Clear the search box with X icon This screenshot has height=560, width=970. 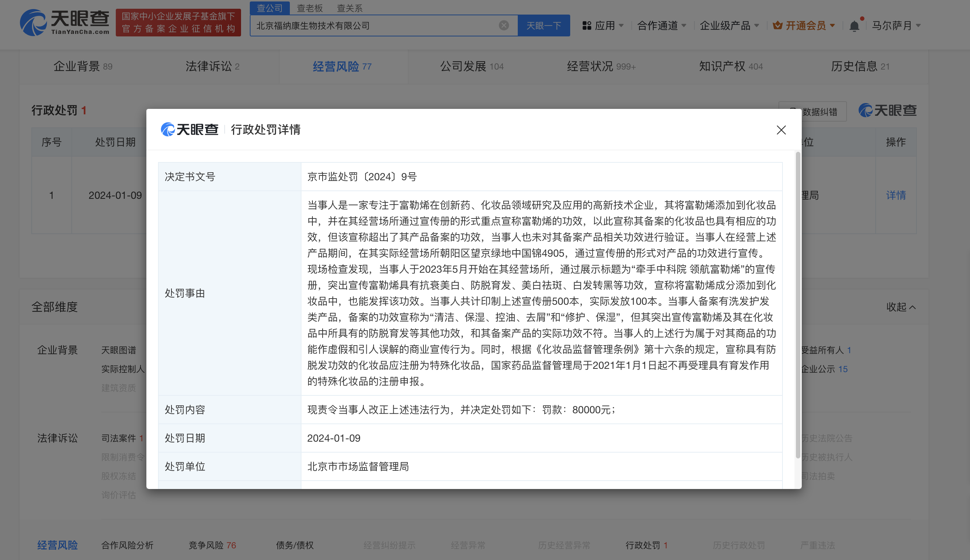click(504, 25)
